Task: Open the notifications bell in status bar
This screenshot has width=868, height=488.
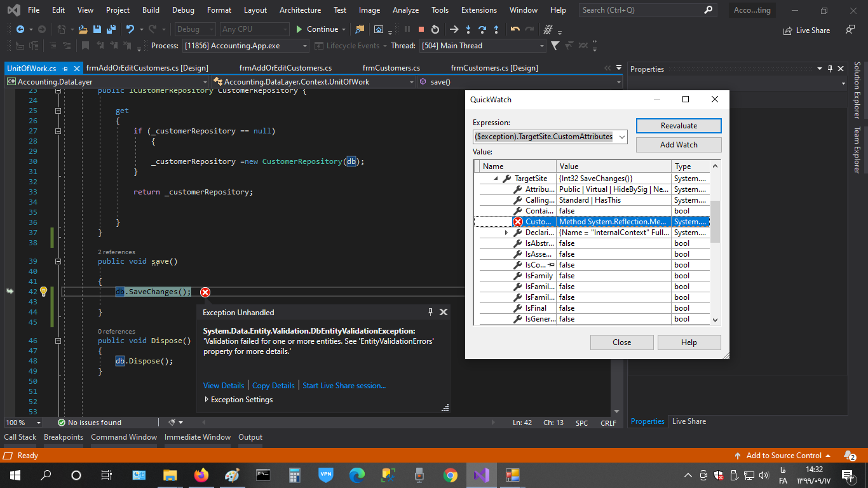Action: tap(850, 456)
